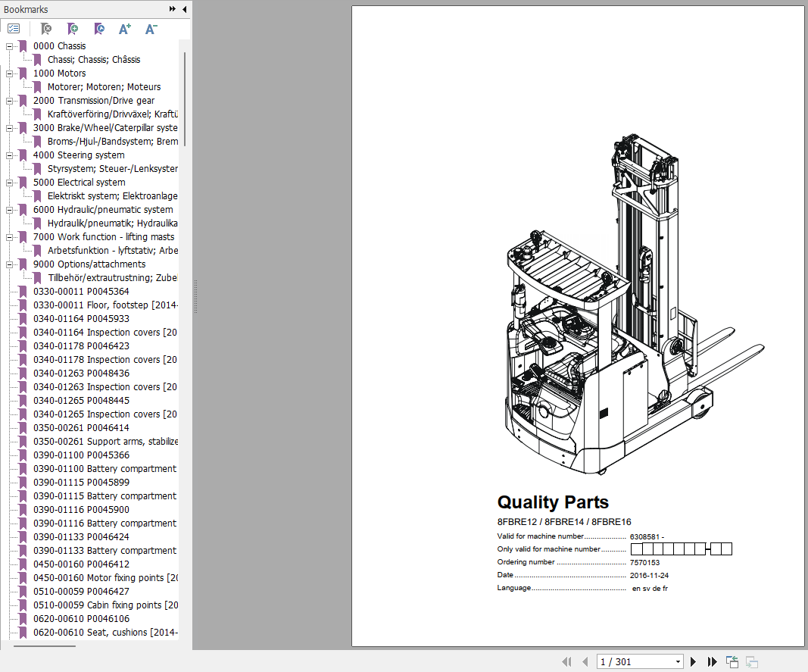Open 0350-00261 Support arms bookmark
The width and height of the screenshot is (808, 672).
tap(105, 442)
